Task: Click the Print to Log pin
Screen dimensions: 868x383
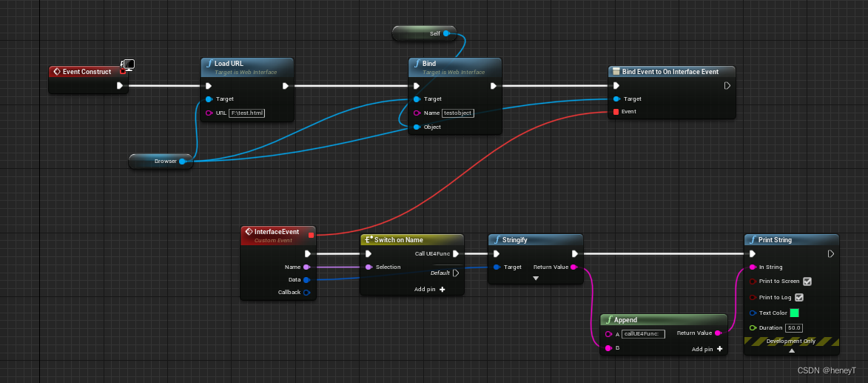Action: pyautogui.click(x=753, y=298)
